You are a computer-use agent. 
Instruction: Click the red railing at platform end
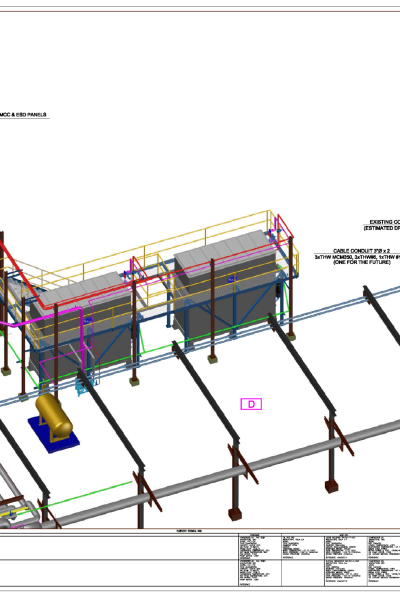click(285, 227)
